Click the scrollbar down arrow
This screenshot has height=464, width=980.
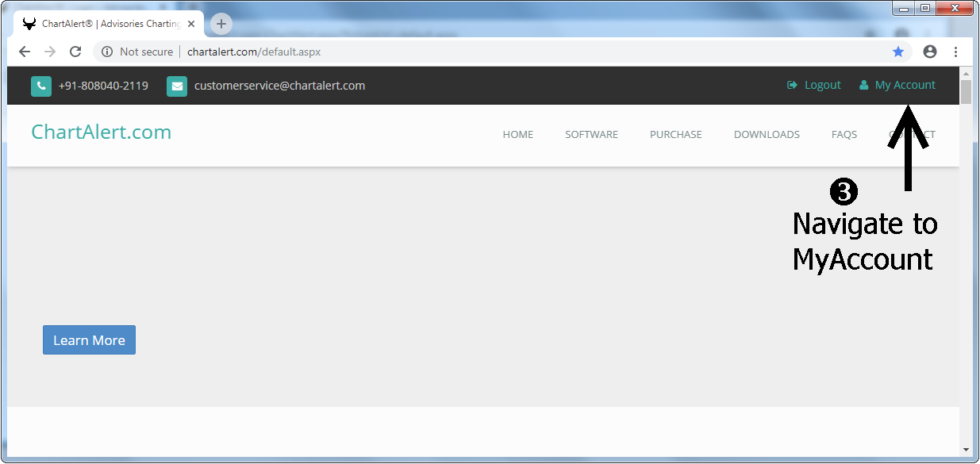coord(966,450)
